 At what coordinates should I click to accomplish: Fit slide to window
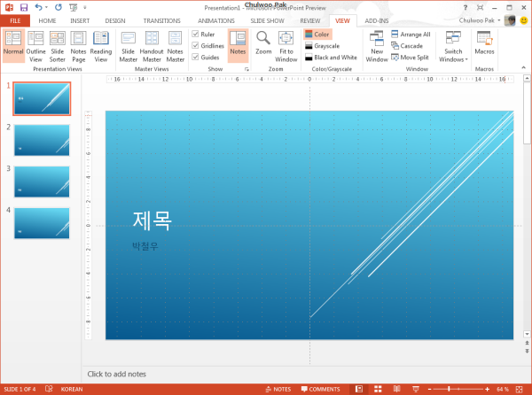286,46
